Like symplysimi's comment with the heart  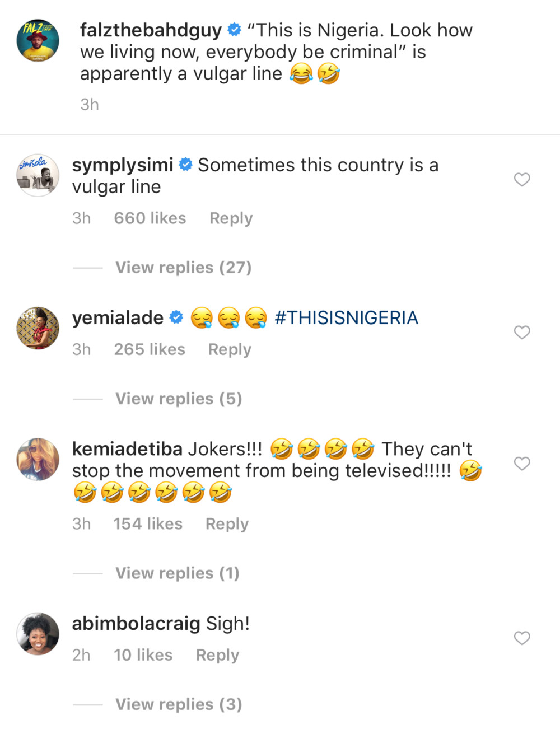522,180
